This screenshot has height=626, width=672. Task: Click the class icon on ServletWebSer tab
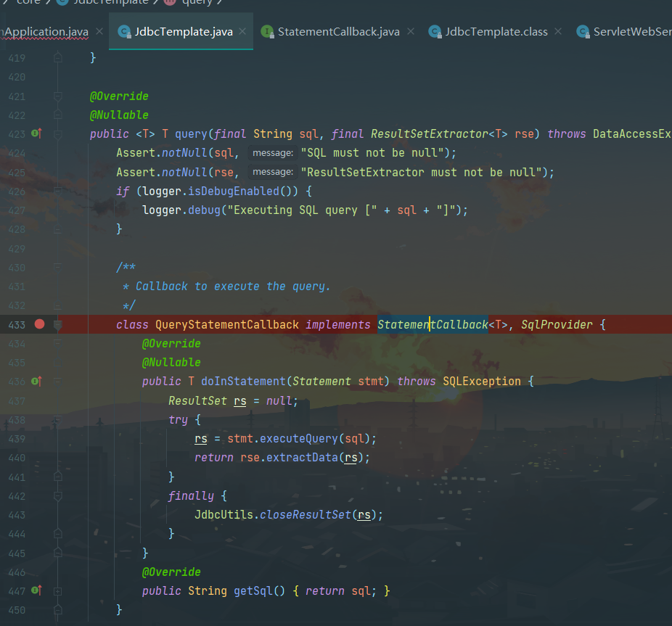click(583, 32)
